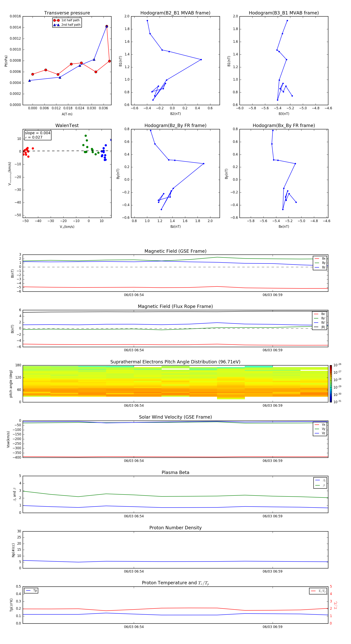
Task: Select the 'Hodogram(B3_B1 MVAB frame)' title
Action: [x=284, y=13]
